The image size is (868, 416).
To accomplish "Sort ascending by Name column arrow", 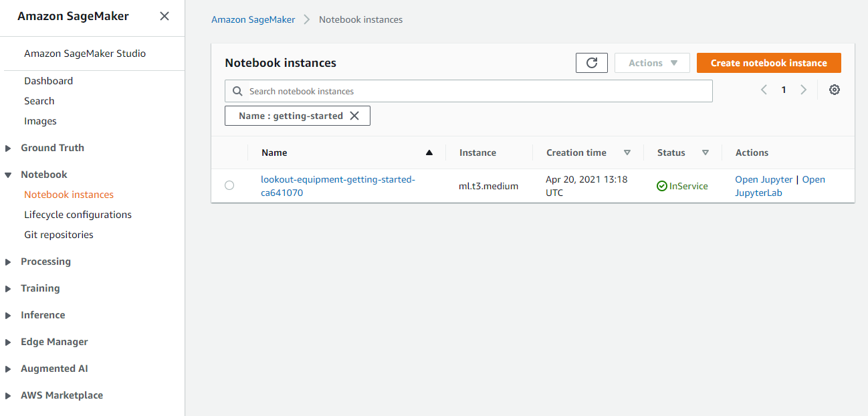I will 429,152.
